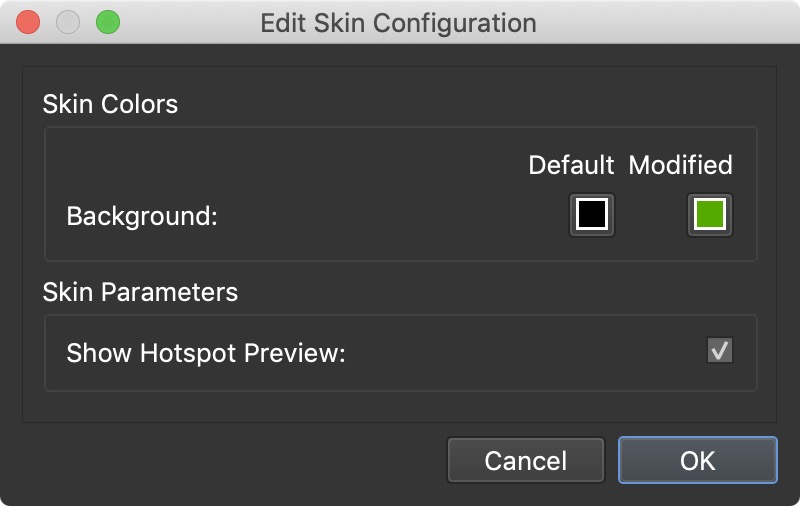800x506 pixels.
Task: Click the Skin Colors section heading
Action: point(110,104)
